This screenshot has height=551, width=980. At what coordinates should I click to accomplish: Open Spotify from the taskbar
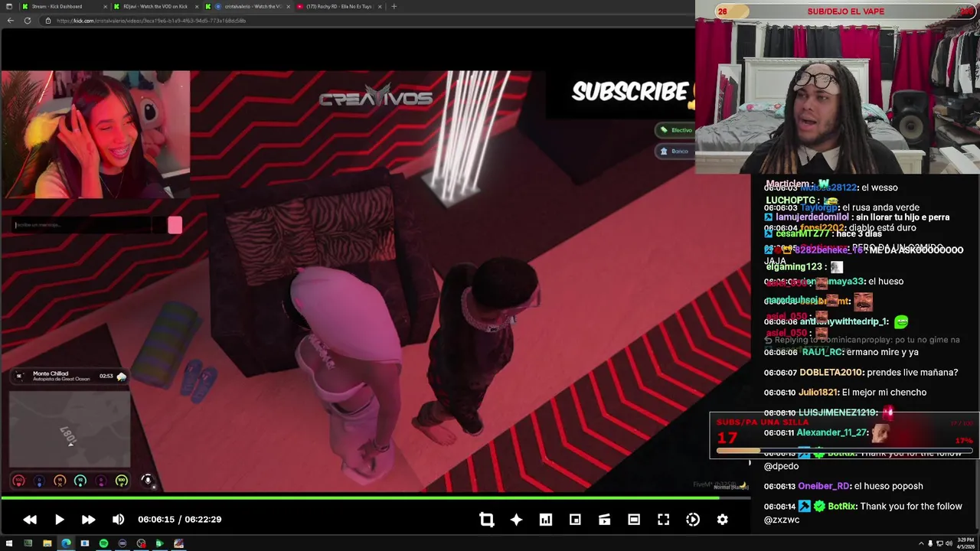[x=103, y=543]
